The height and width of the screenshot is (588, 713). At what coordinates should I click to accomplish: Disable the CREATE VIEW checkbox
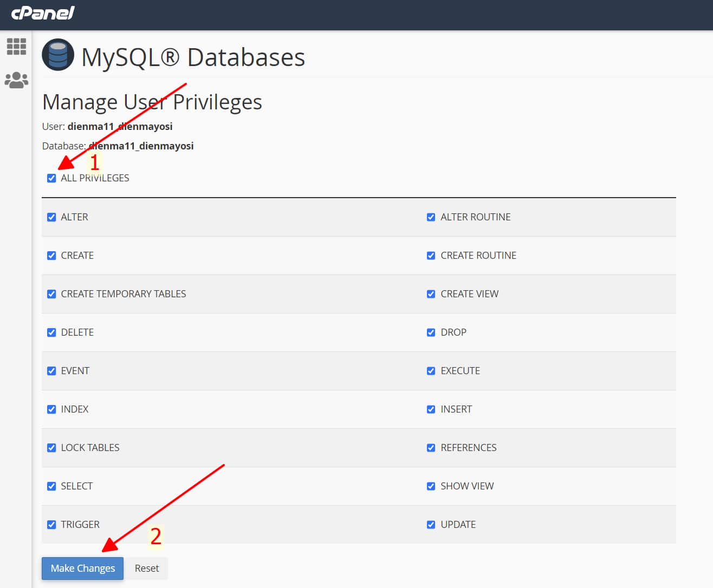click(431, 293)
